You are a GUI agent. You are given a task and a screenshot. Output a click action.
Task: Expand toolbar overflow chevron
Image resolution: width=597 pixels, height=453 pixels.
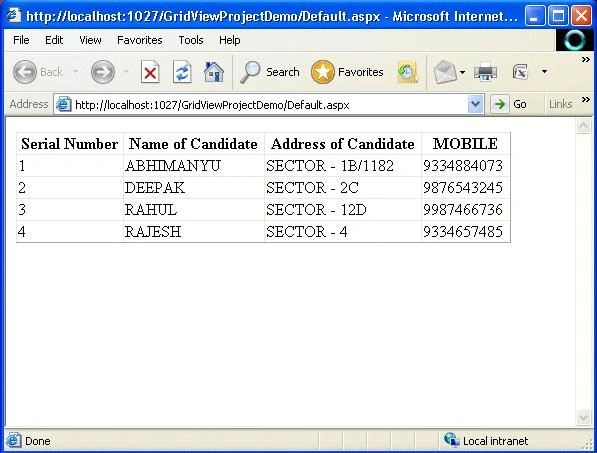pos(586,59)
